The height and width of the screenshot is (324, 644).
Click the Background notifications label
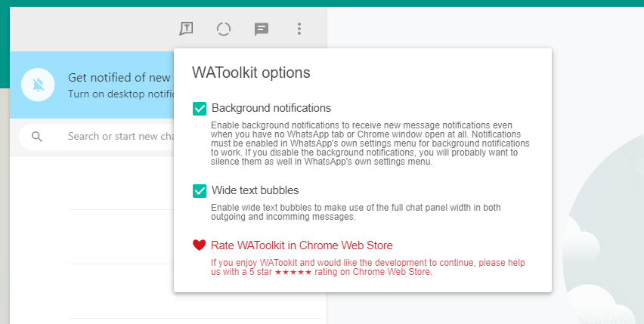pyautogui.click(x=271, y=108)
